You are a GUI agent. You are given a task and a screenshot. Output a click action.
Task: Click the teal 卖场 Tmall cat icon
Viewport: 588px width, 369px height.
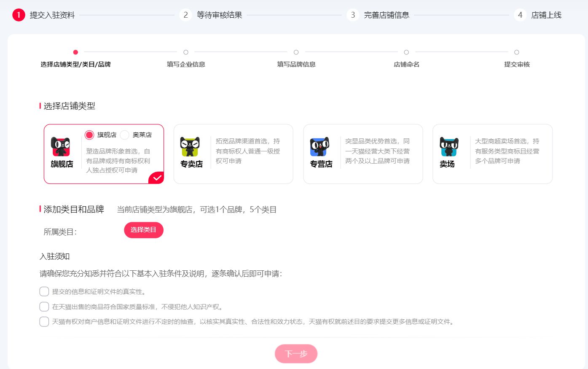(x=449, y=146)
